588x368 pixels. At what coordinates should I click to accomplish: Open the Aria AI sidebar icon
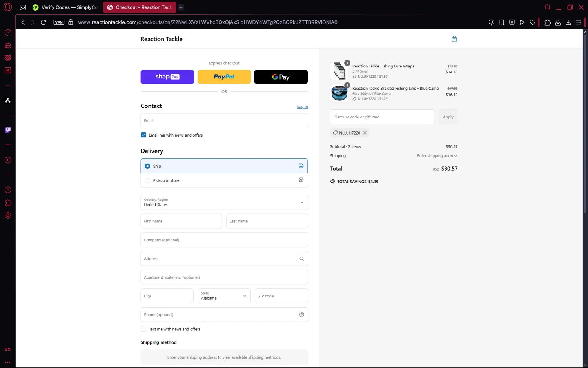click(7, 100)
